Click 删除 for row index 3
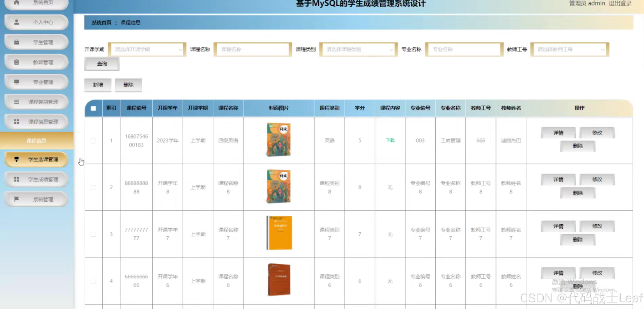The height and width of the screenshot is (309, 644). click(577, 240)
